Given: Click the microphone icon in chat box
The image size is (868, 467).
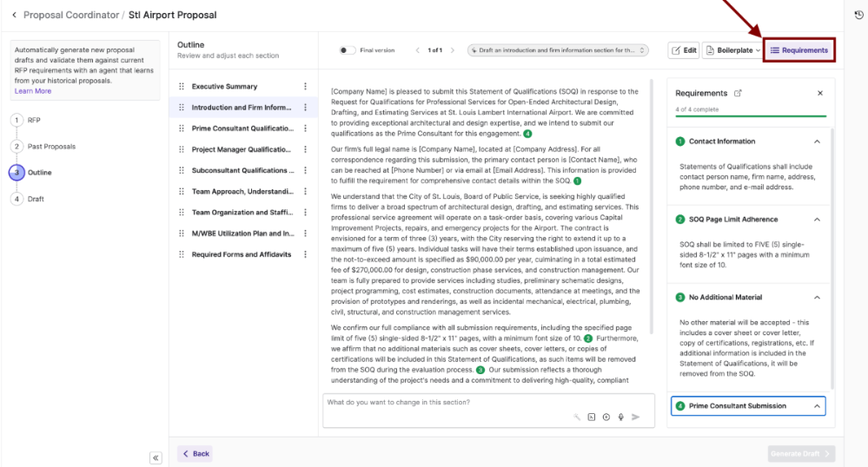Looking at the screenshot, I should coord(621,418).
